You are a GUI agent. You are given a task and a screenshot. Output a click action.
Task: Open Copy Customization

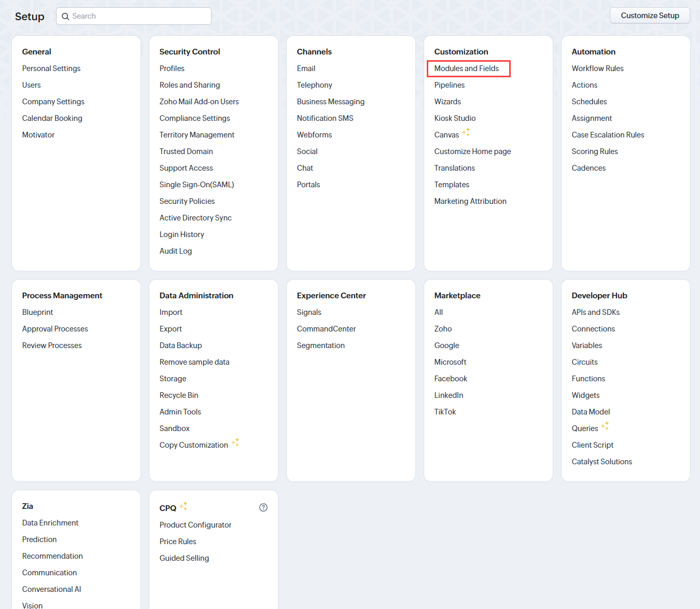(194, 445)
